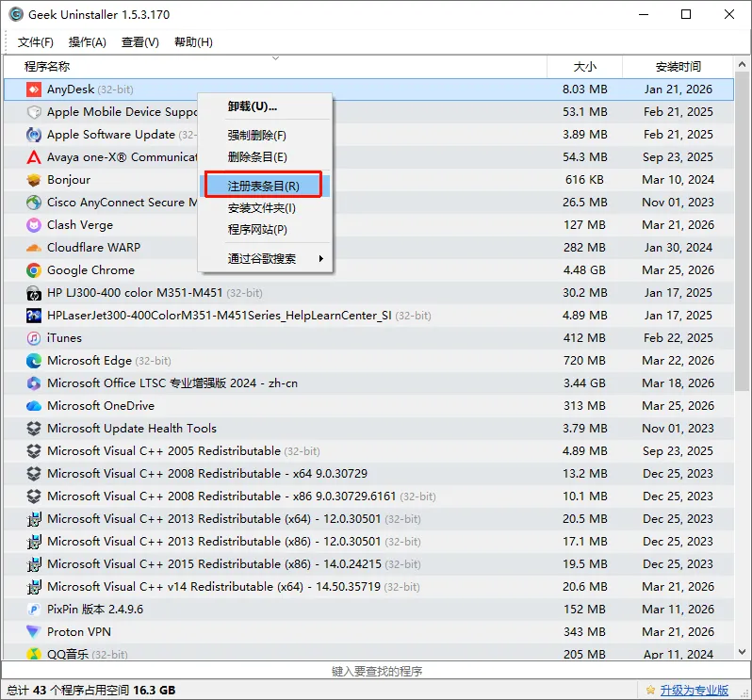Open the 操作(A) menu
This screenshot has width=752, height=700.
[87, 42]
